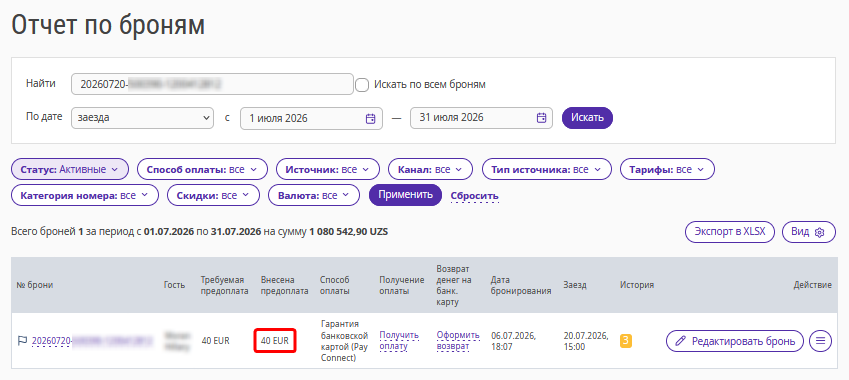Expand the Источник filter
Screen dimensions: 849x380
328,169
